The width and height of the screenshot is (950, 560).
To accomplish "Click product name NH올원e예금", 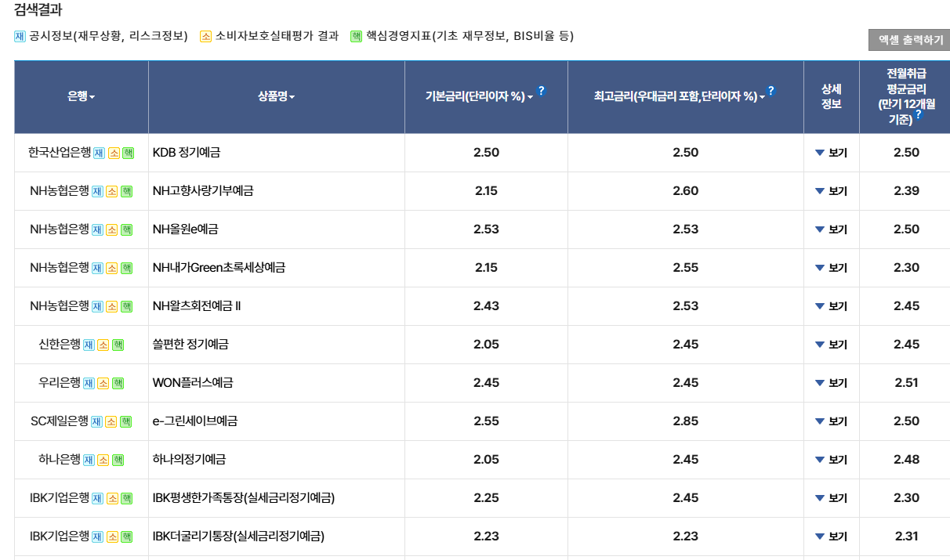I will [x=186, y=229].
